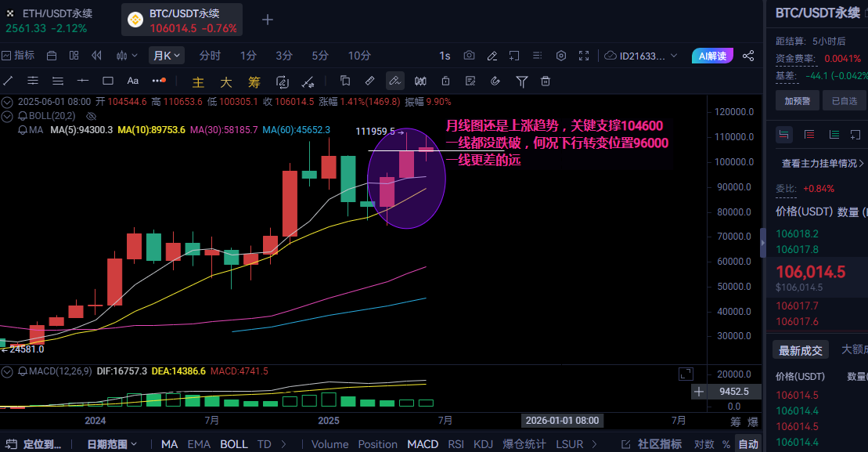Enter fullscreen chart mode

pyautogui.click(x=583, y=56)
